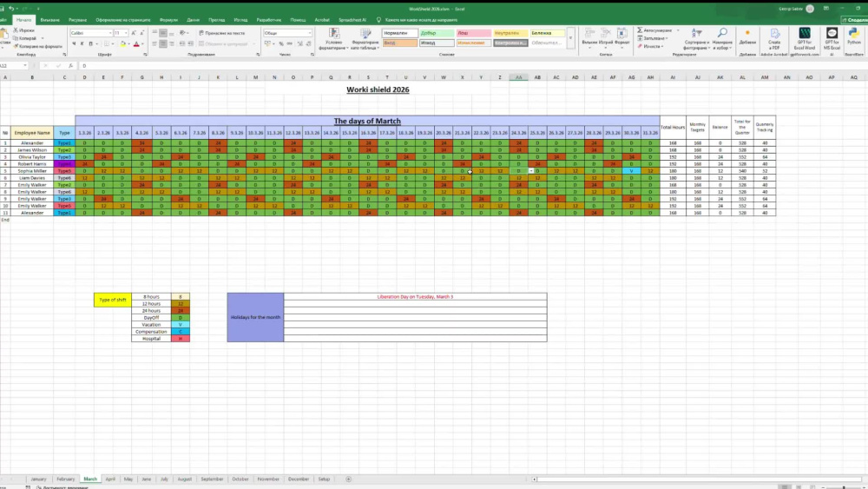Apply the Бележка cell style

point(547,33)
